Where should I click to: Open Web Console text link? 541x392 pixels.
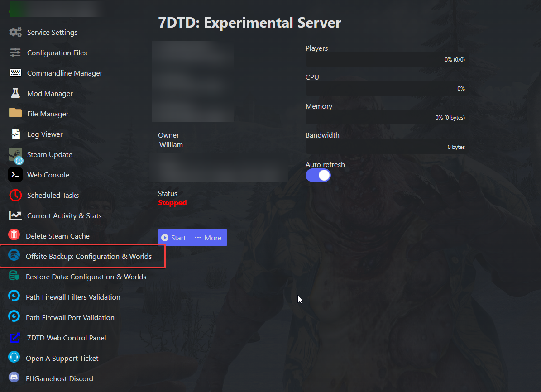48,175
